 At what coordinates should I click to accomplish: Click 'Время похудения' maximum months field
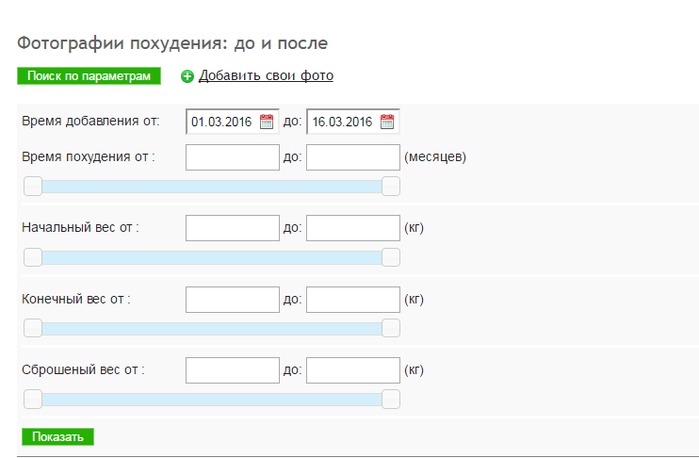[x=353, y=157]
